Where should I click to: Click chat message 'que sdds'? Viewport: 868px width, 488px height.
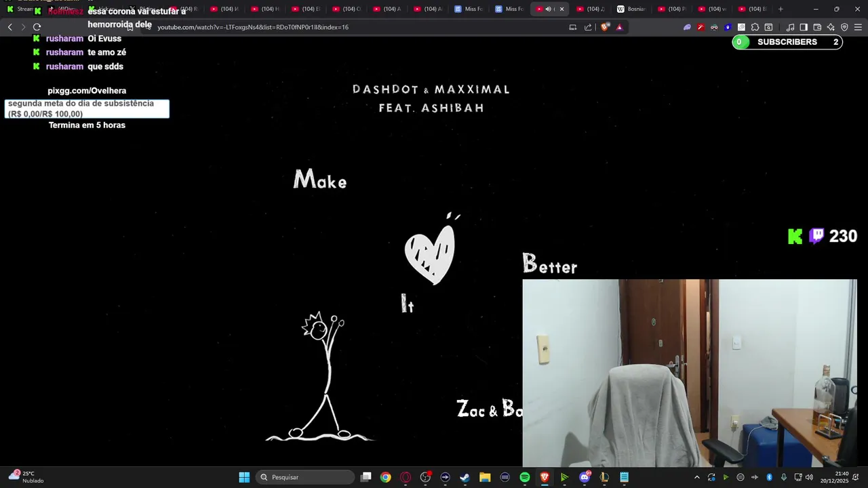point(105,66)
